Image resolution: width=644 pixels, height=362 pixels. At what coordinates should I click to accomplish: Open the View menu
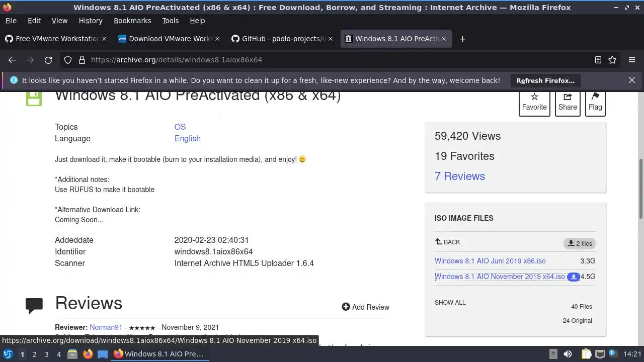[x=59, y=21]
